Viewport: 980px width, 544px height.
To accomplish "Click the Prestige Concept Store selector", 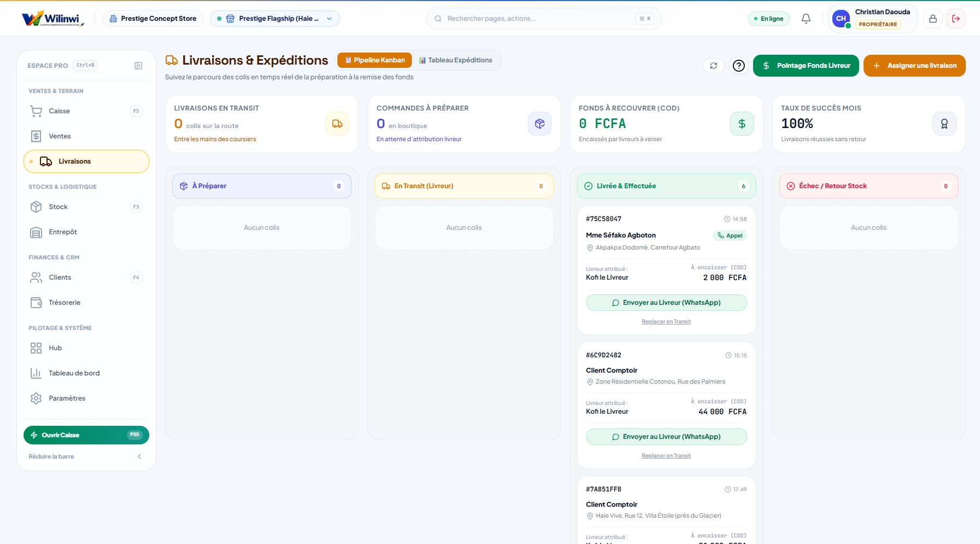I will [153, 19].
